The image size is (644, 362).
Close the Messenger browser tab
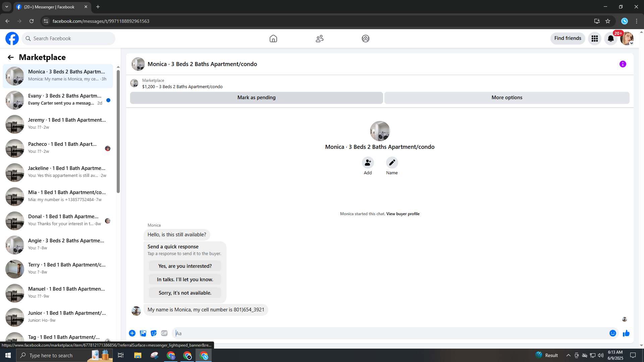pos(86,7)
